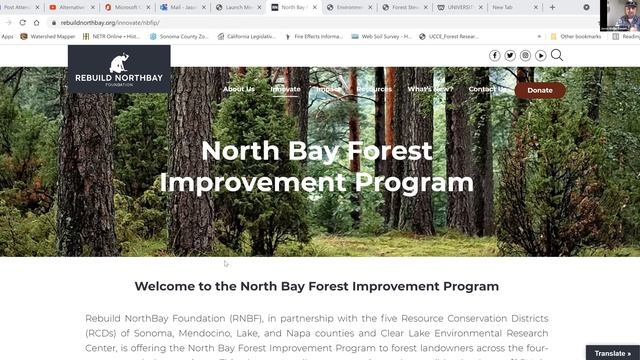This screenshot has width=640, height=360.
Task: Open the Apps bookmarks shortcut
Action: (7, 36)
